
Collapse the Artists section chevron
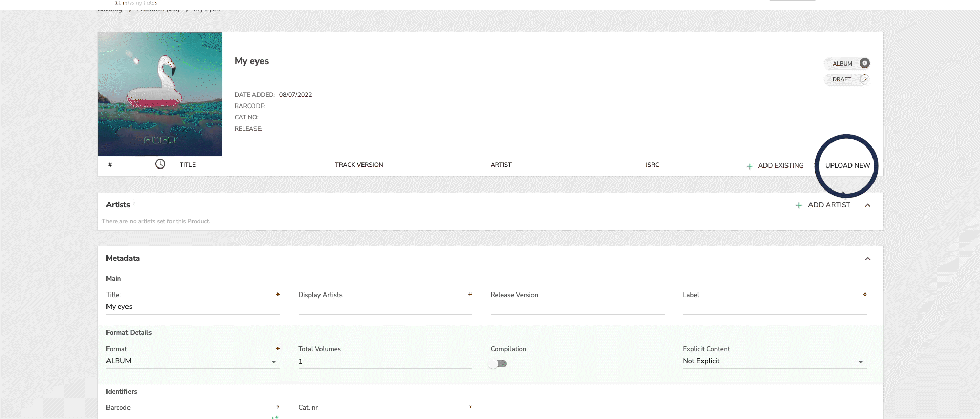click(868, 205)
